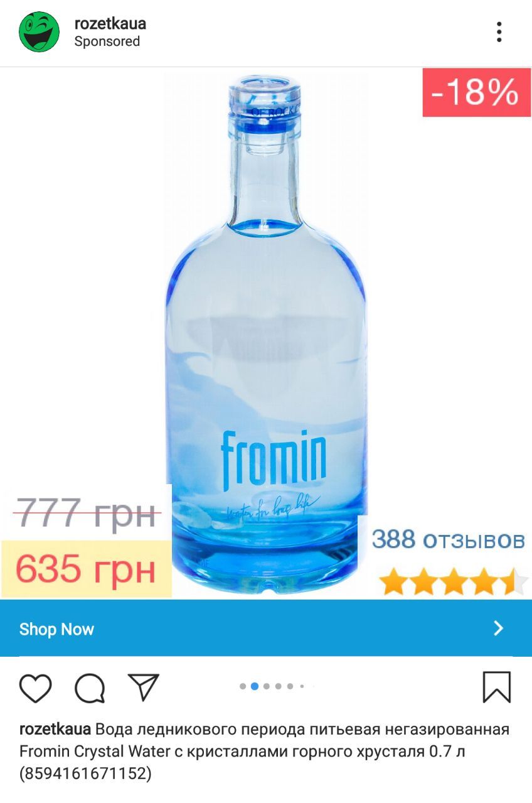Open the three-dot post options menu

coord(499,32)
